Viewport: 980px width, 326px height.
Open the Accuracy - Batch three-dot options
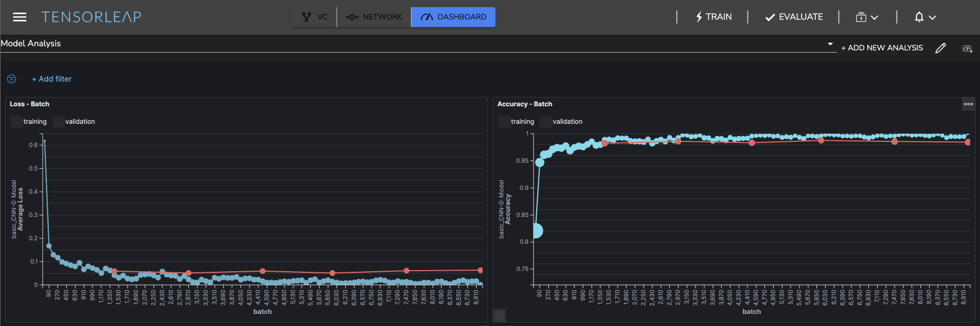click(x=968, y=104)
